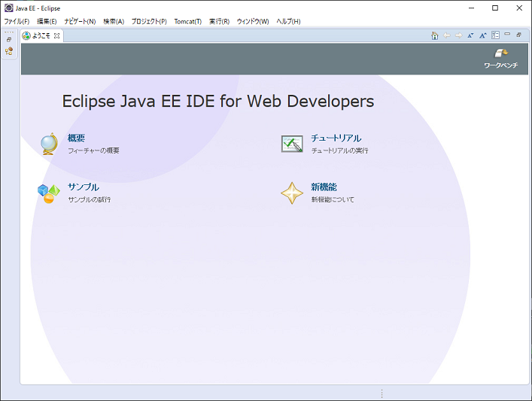The image size is (532, 401).
Task: Magnify font size with large A icon
Action: pyautogui.click(x=483, y=35)
